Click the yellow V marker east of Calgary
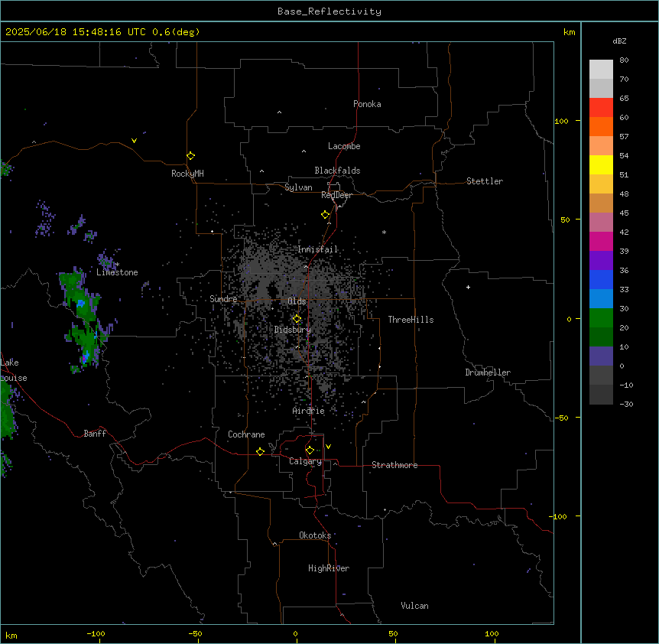 (328, 447)
